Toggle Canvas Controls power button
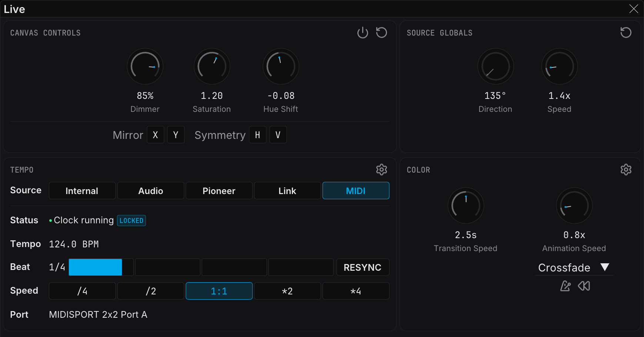The height and width of the screenshot is (337, 644). [x=363, y=33]
